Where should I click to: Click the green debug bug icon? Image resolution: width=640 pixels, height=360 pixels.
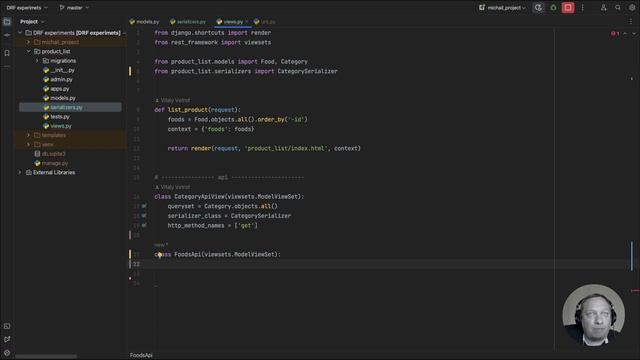[x=553, y=7]
